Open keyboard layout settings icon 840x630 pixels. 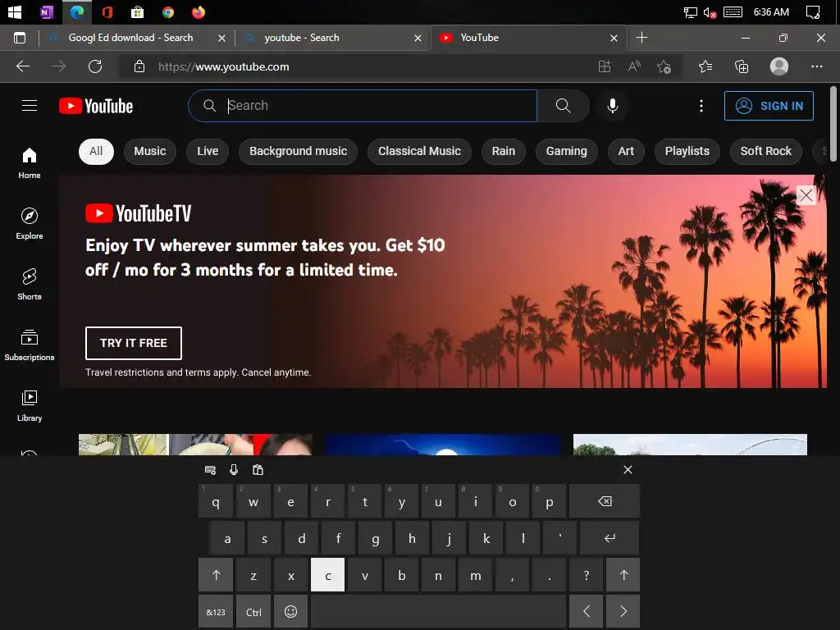click(211, 470)
